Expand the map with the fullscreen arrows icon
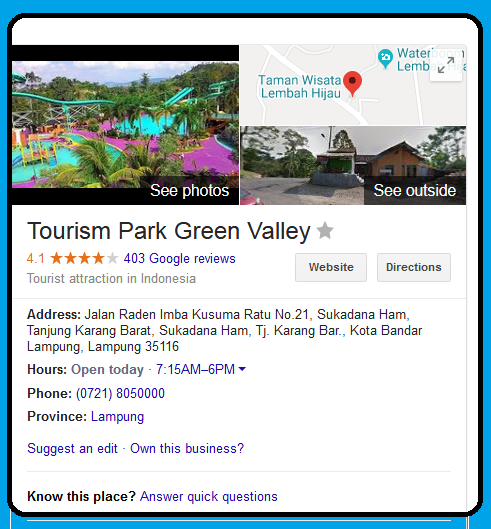This screenshot has width=491, height=529. [x=446, y=65]
